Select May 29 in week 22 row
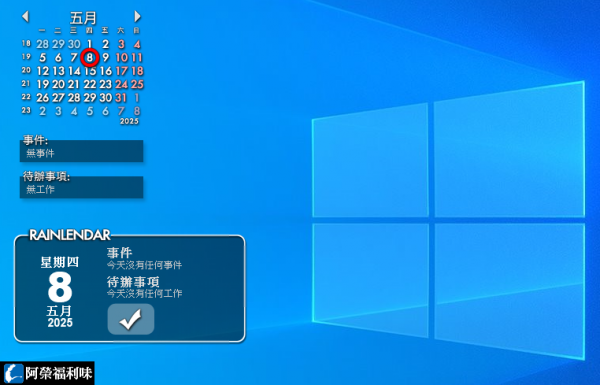The height and width of the screenshot is (385, 600). pyautogui.click(x=90, y=98)
